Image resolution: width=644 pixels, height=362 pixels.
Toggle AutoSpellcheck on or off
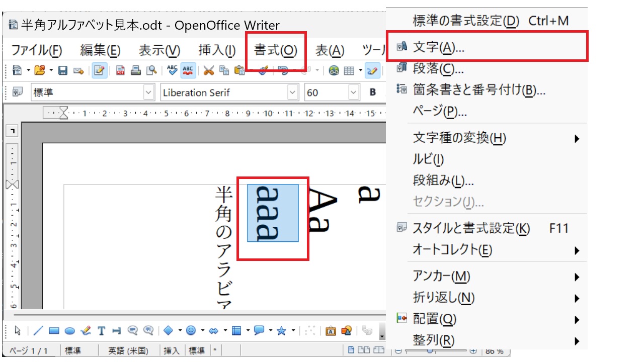pyautogui.click(x=188, y=70)
